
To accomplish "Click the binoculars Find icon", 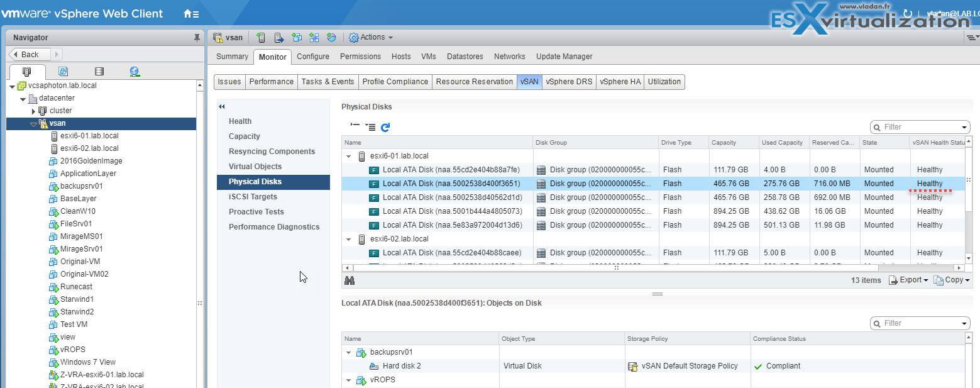I will click(x=350, y=280).
